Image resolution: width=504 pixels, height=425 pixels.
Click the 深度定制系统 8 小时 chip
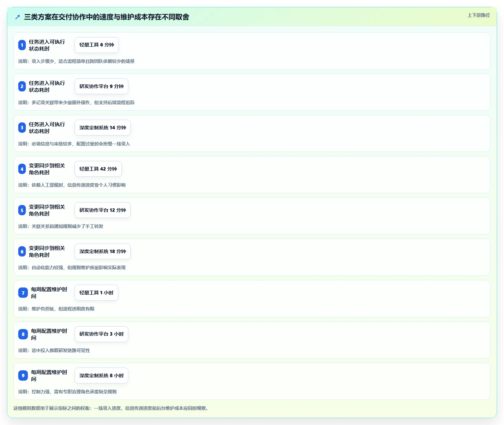point(101,375)
